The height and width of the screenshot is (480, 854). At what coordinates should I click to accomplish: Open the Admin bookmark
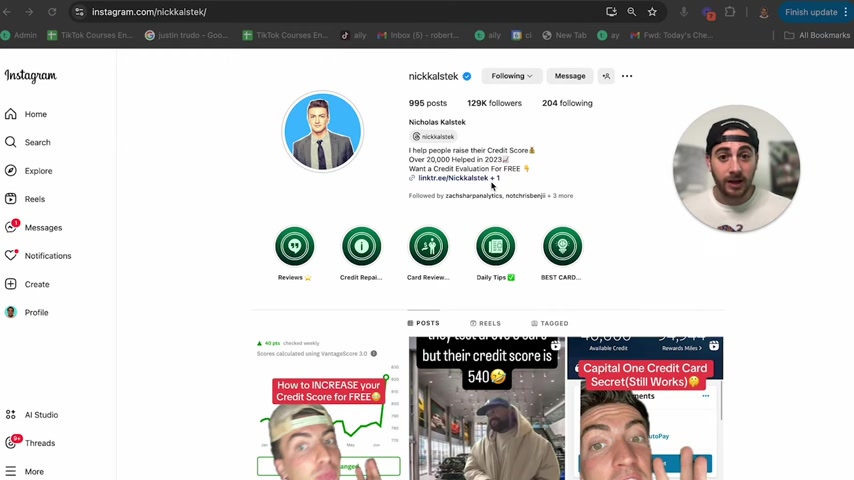(x=19, y=35)
